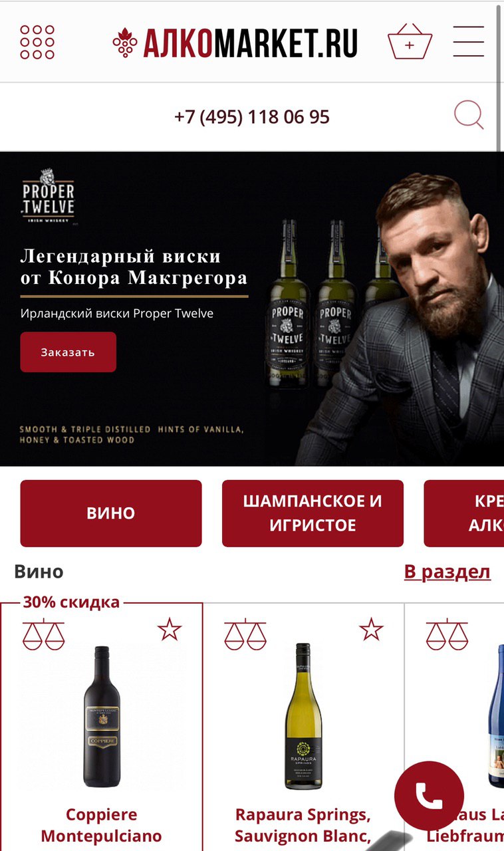Image resolution: width=504 pixels, height=851 pixels.
Task: Click the red phone call button
Action: pyautogui.click(x=429, y=796)
